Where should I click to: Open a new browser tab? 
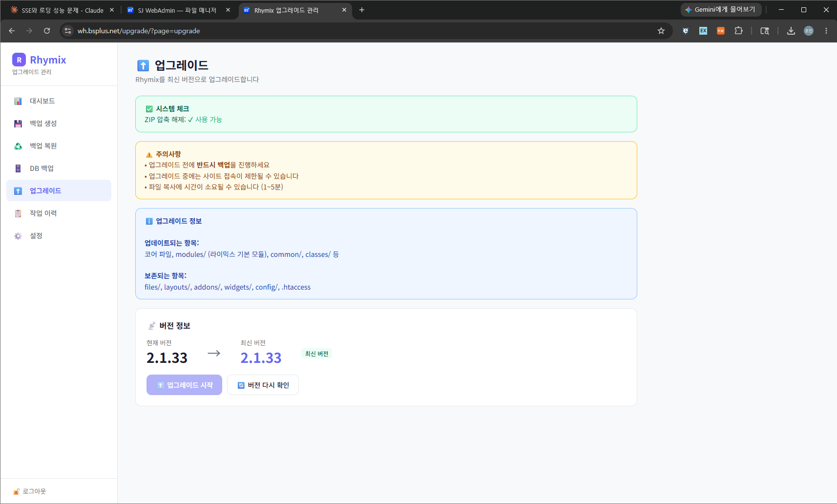click(362, 10)
